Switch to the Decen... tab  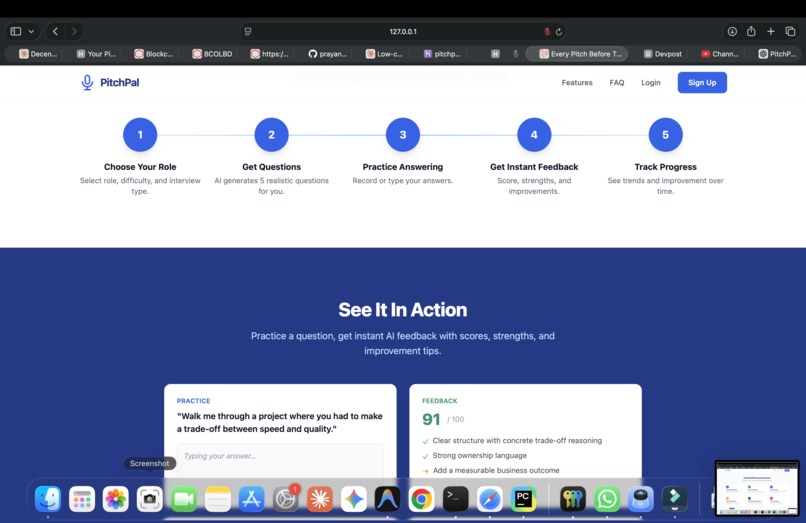click(38, 53)
